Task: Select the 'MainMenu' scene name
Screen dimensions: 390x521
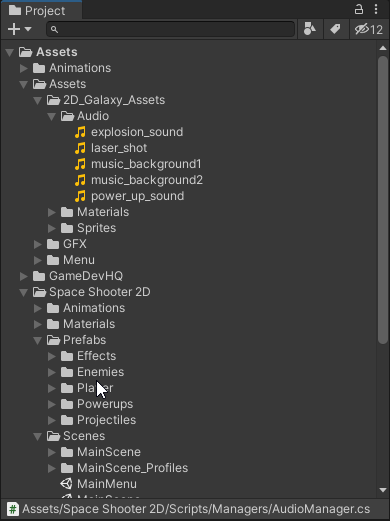Action: (x=107, y=484)
